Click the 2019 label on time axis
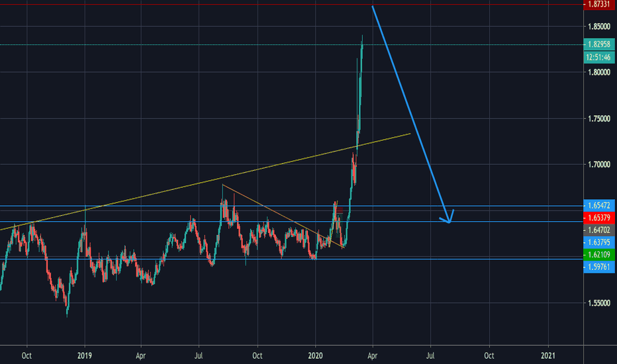 click(x=85, y=356)
